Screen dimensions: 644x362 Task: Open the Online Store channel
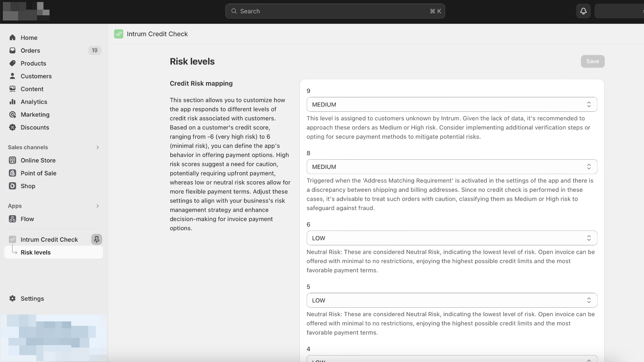pyautogui.click(x=38, y=160)
